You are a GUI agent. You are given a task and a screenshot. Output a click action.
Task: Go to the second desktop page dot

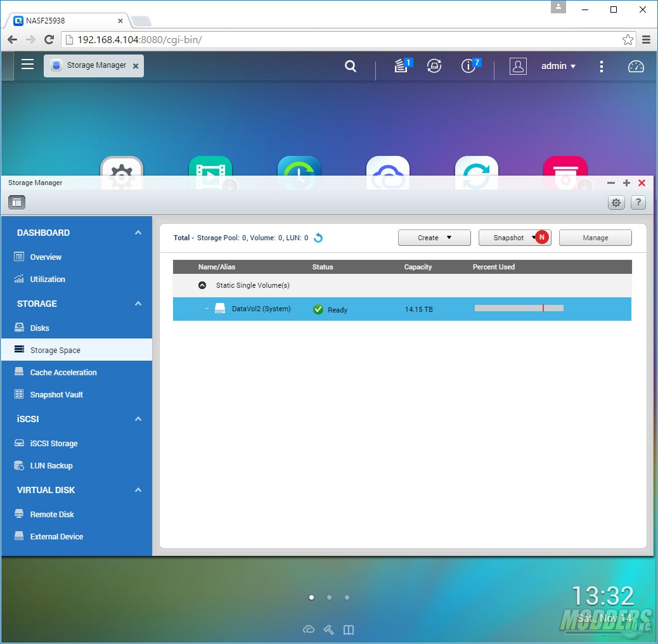tap(329, 598)
